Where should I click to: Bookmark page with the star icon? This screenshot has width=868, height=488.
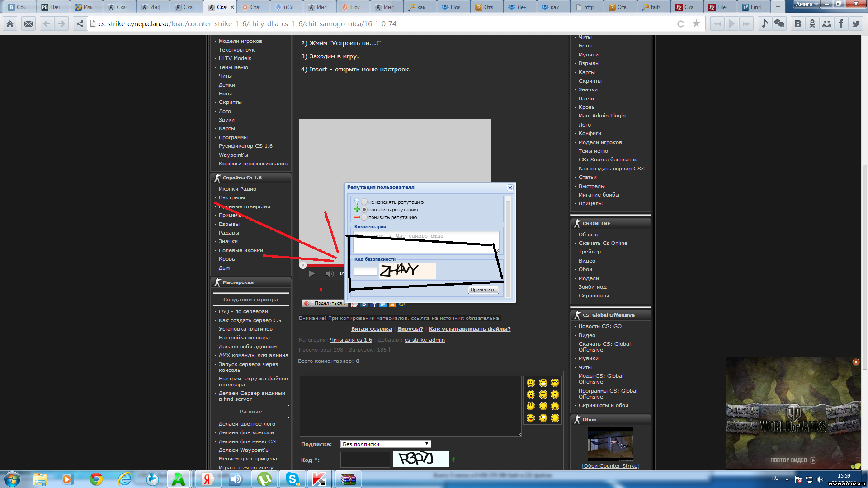[696, 23]
